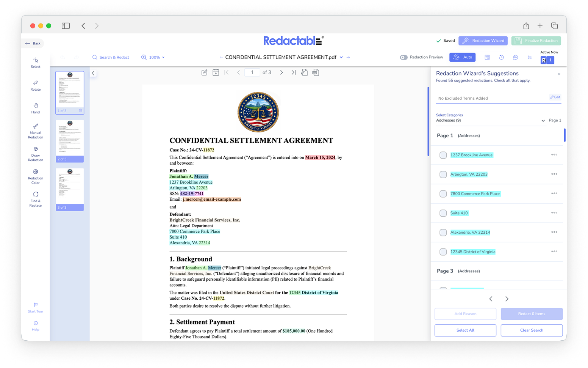Toggle the Redaction Preview switch
The image size is (588, 368).
pos(403,57)
